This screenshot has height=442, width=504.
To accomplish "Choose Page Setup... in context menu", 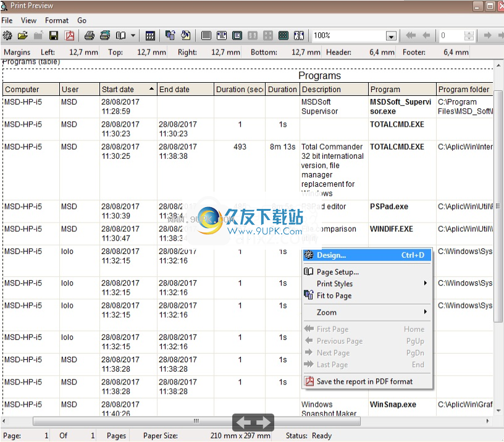I will [x=367, y=272].
